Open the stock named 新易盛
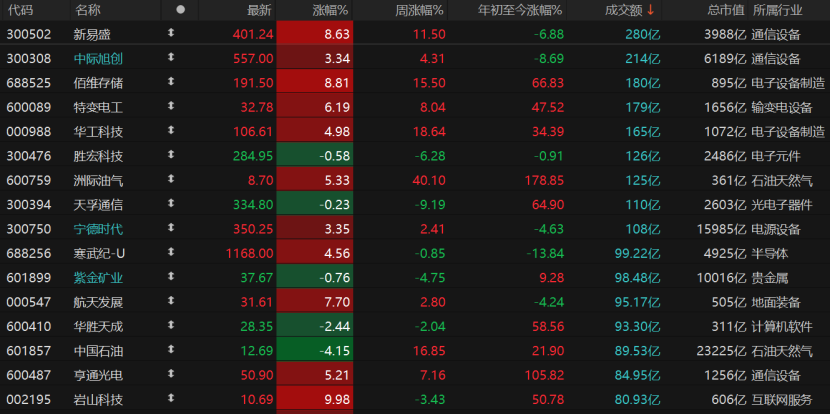 [92, 34]
